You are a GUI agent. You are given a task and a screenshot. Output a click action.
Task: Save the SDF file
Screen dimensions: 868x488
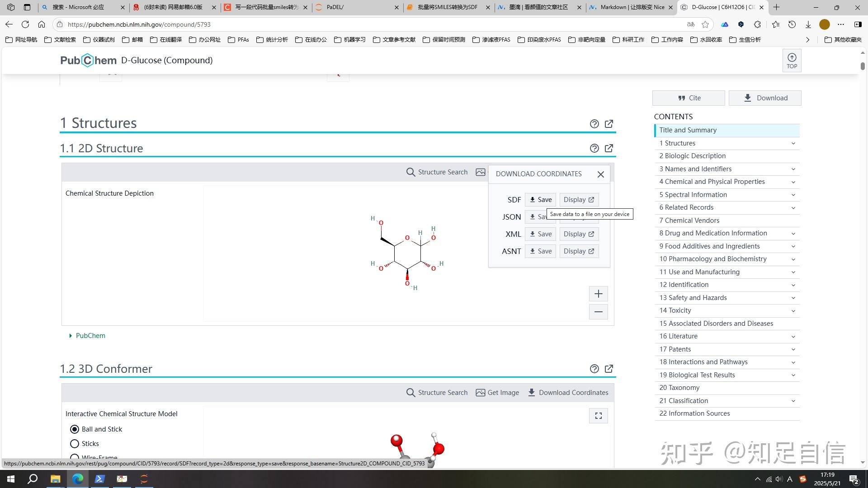point(540,200)
